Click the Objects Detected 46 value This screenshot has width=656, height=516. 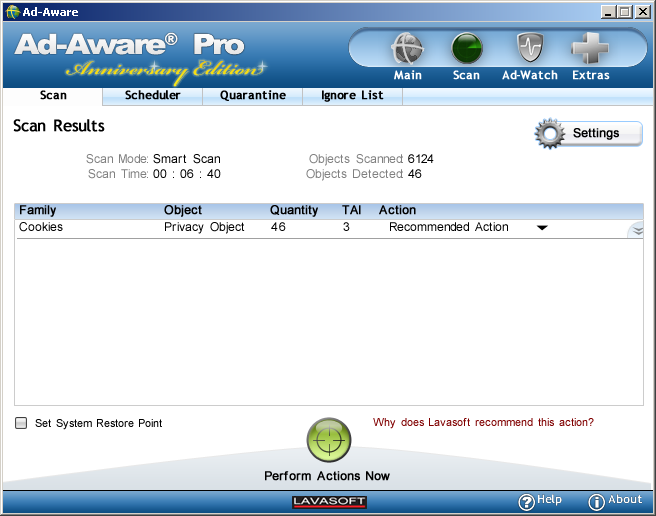click(x=415, y=174)
